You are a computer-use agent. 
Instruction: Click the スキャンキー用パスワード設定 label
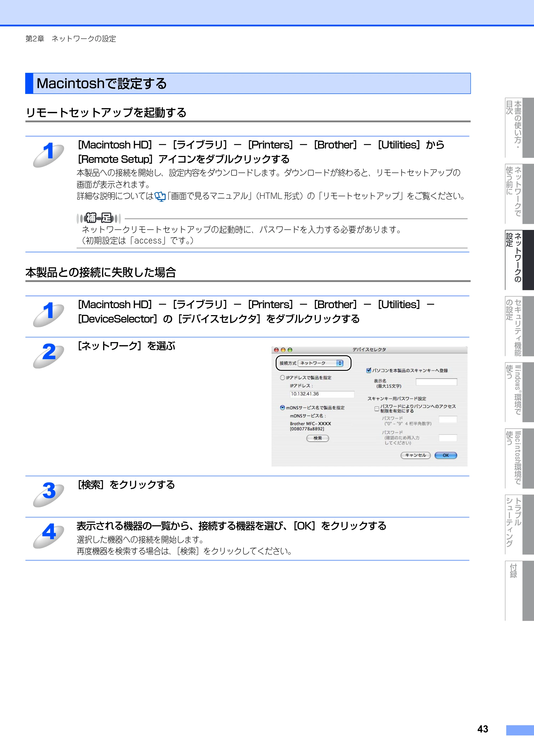397,398
